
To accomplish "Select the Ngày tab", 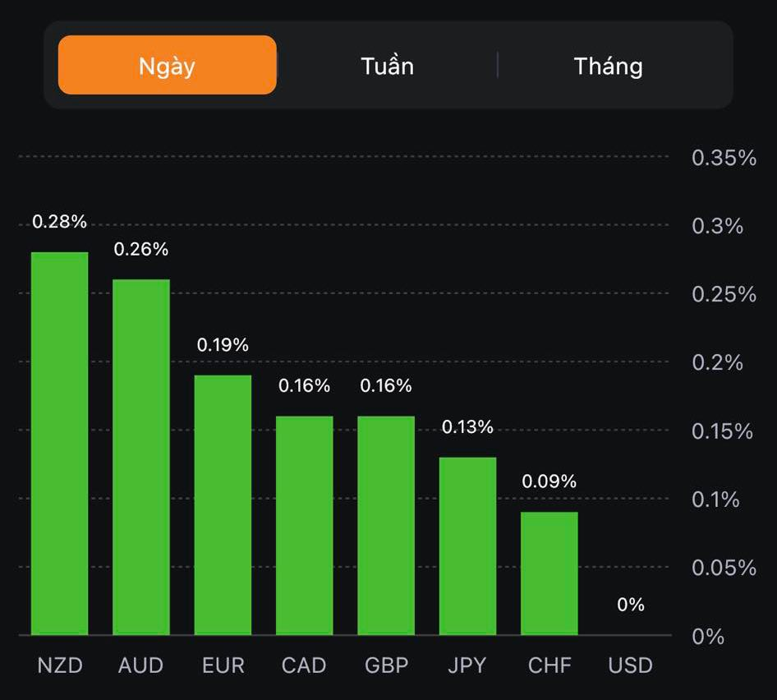I will 167,66.
